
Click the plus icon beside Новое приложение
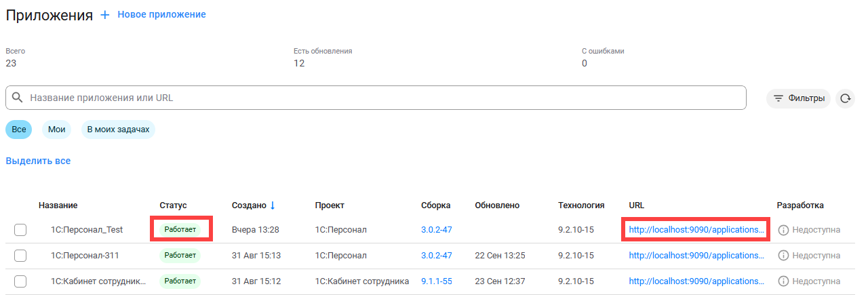(105, 14)
